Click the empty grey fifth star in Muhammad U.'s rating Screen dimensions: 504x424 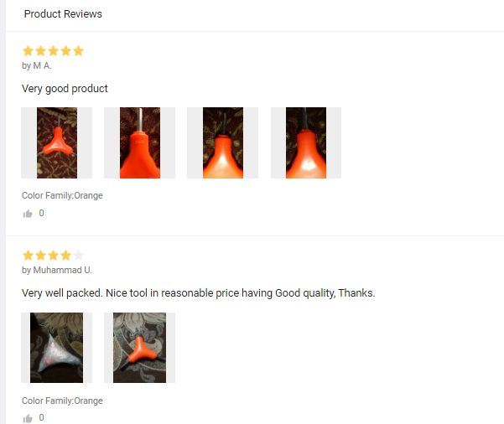(79, 256)
